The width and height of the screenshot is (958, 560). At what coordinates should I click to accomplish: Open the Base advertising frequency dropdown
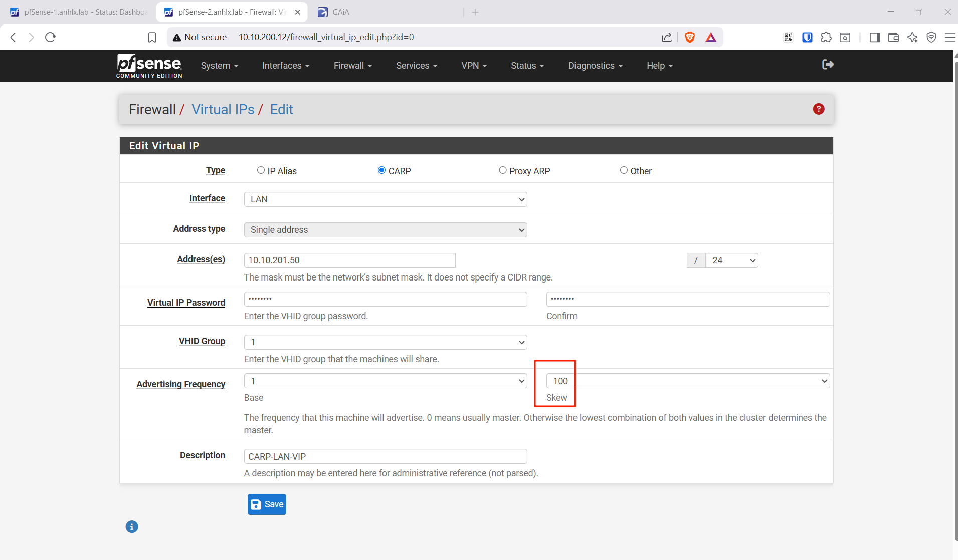tap(386, 381)
